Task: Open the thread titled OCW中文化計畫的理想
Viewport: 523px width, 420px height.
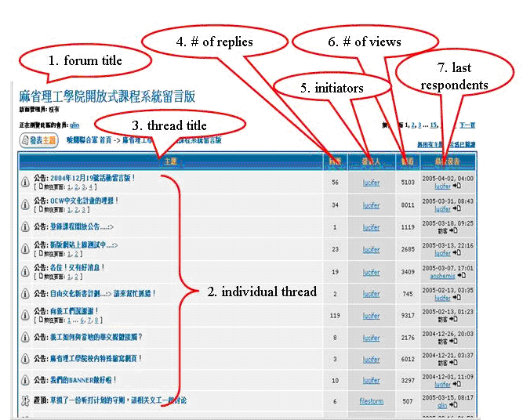Action: pos(84,201)
